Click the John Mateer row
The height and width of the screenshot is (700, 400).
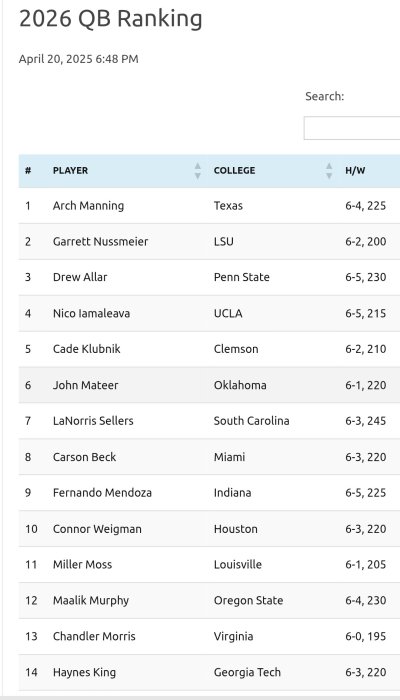click(x=209, y=385)
